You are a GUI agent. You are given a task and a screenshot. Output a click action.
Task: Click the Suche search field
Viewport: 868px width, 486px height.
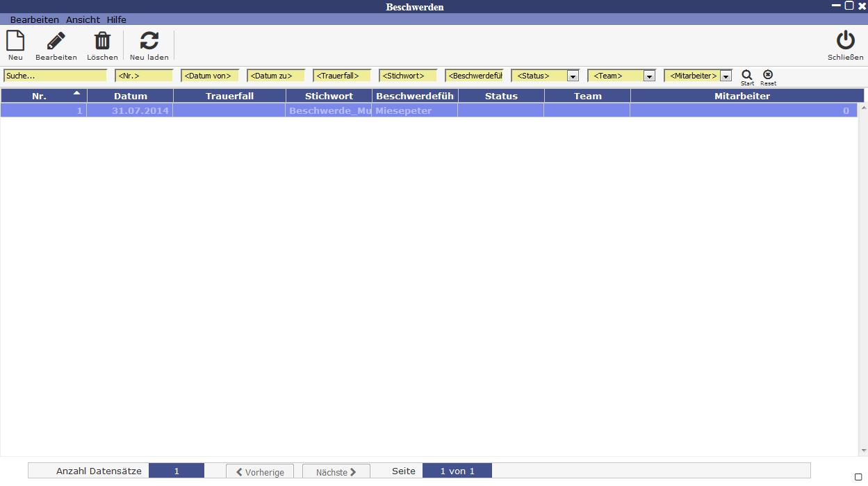coord(56,76)
